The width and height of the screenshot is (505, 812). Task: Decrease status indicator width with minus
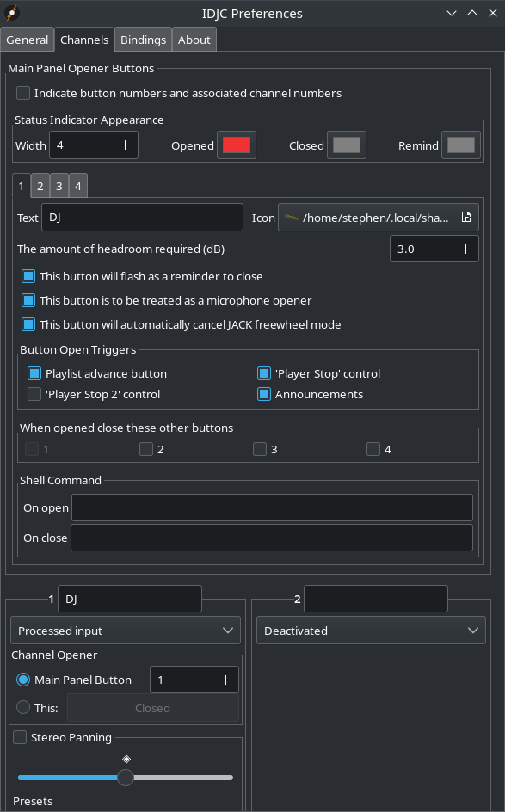(101, 145)
